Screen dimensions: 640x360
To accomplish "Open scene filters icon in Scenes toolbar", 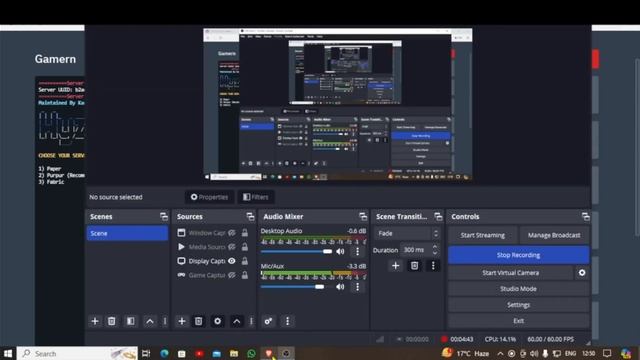I will click(x=131, y=321).
